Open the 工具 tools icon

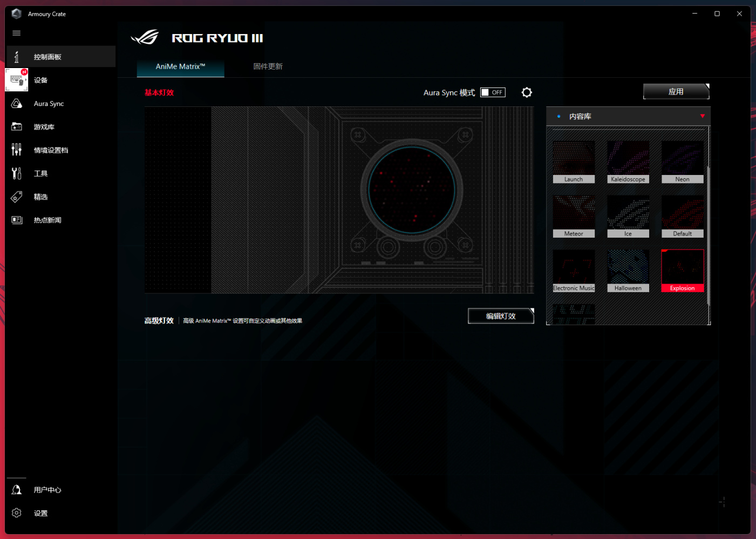[17, 173]
